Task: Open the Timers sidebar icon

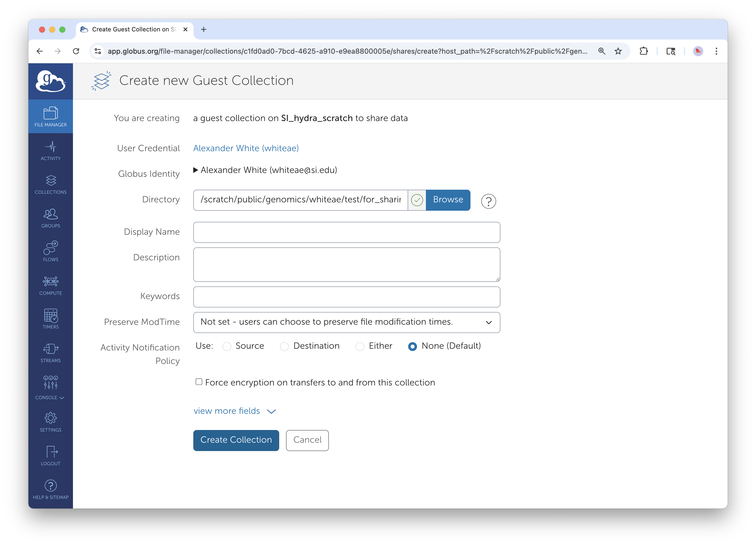Action: 51,319
